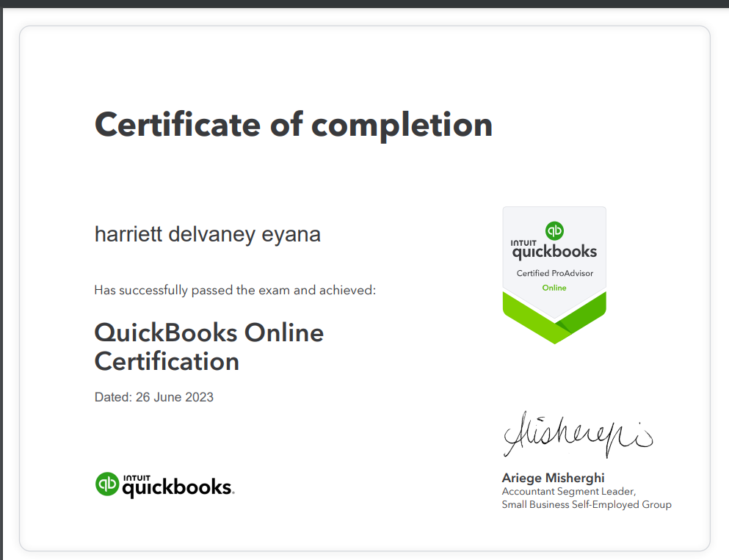Click the green 'Online' badge label
This screenshot has width=729, height=560.
click(554, 288)
